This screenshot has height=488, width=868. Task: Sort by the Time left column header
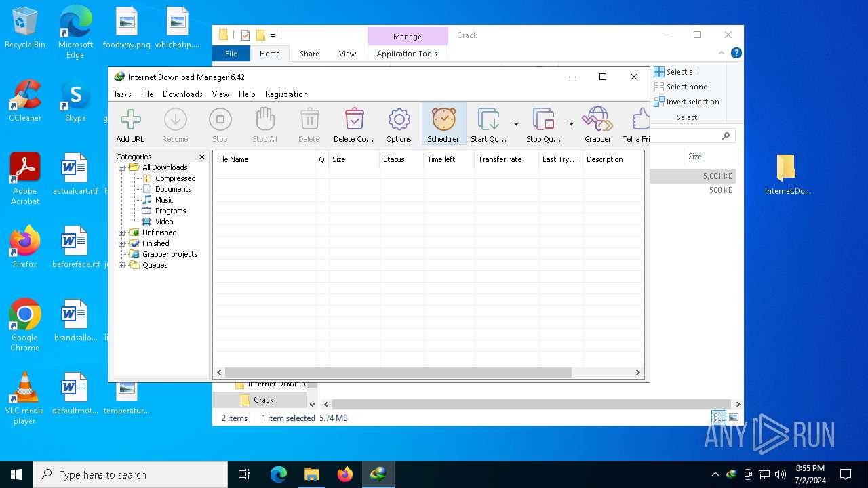tap(449, 159)
